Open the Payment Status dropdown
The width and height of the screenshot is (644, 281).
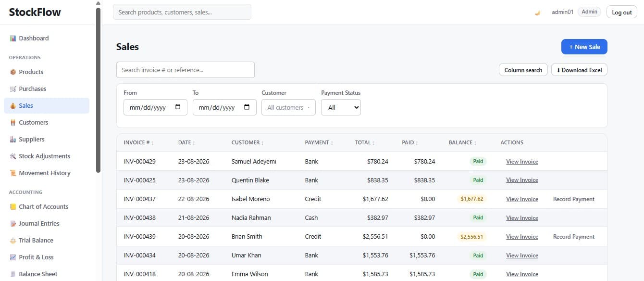point(341,107)
